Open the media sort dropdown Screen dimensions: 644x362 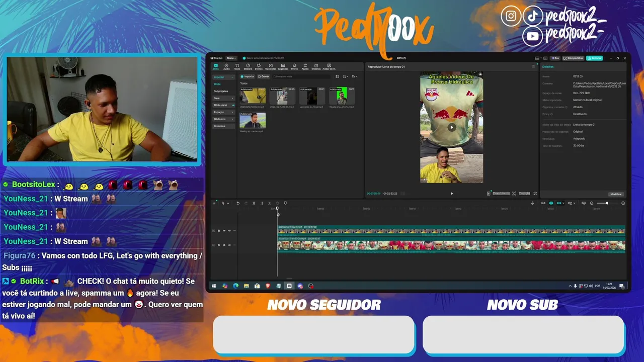coord(345,76)
